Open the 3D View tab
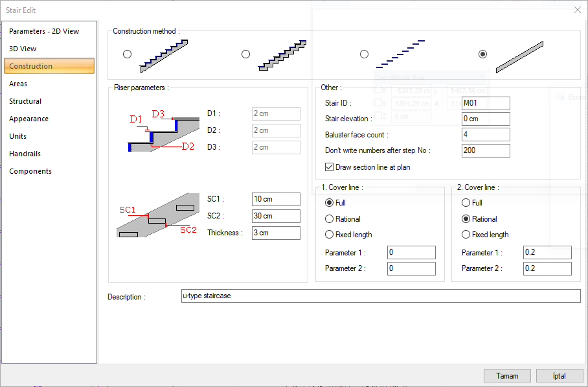Viewport: 588px width, 387px height. (x=23, y=49)
